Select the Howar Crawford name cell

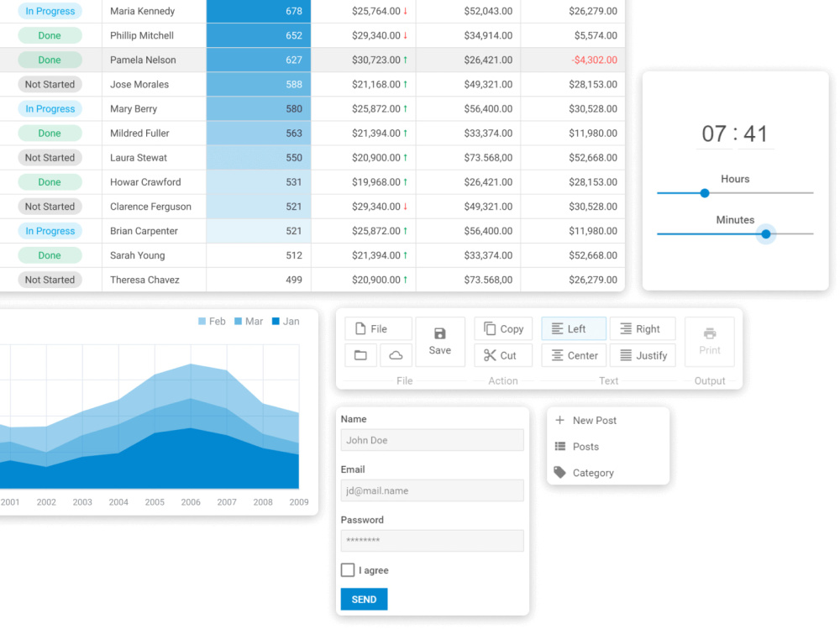154,182
